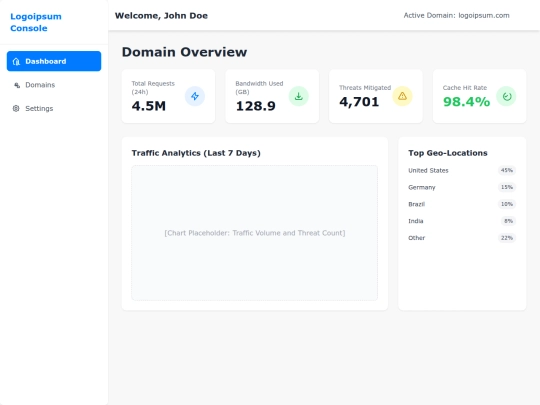The image size is (540, 405).
Task: Select the India row label
Action: pyautogui.click(x=416, y=221)
